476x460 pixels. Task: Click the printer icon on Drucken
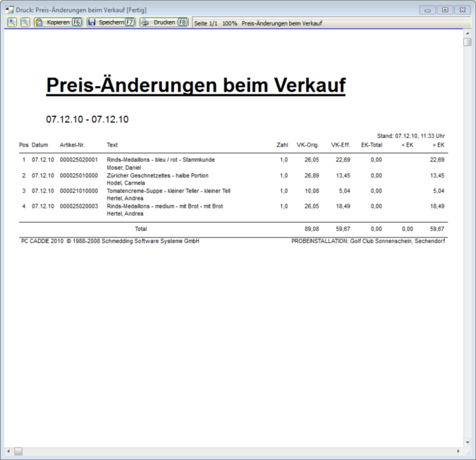[145, 23]
